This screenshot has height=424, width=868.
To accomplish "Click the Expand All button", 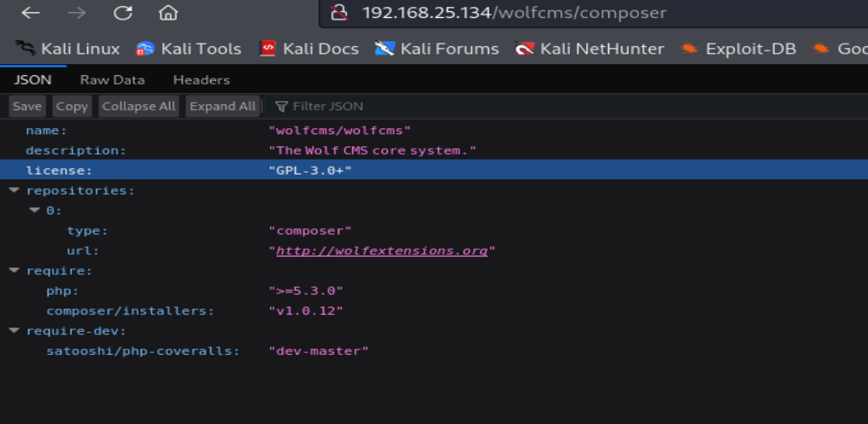I will [222, 106].
